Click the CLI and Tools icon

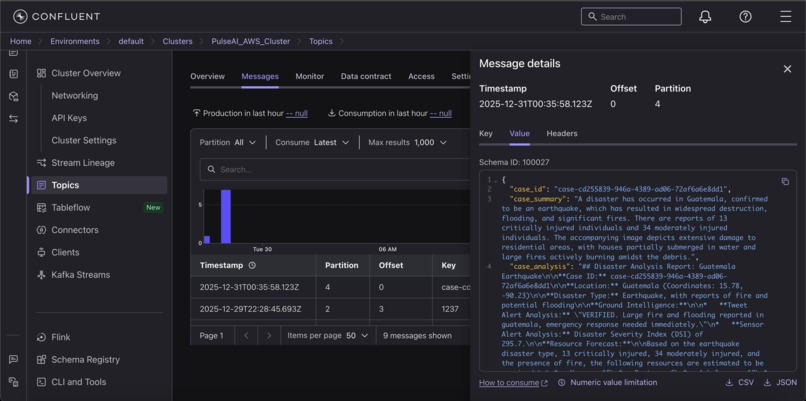click(x=42, y=382)
